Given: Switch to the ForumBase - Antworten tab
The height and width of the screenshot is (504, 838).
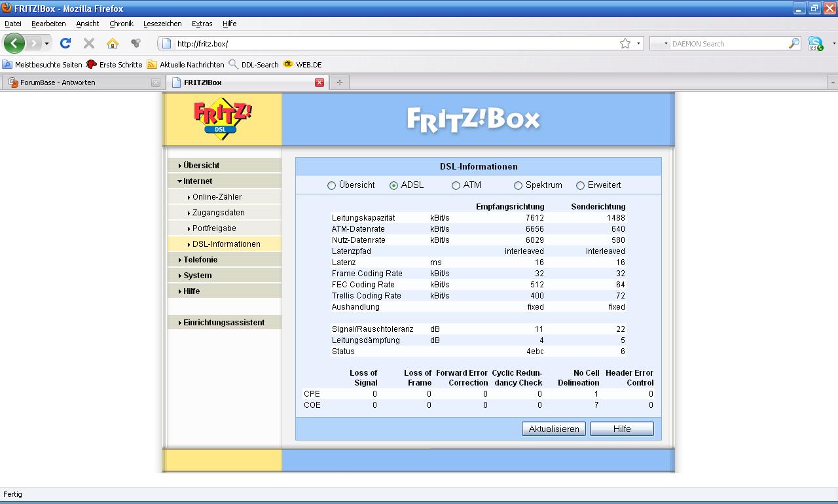Looking at the screenshot, I should (83, 82).
